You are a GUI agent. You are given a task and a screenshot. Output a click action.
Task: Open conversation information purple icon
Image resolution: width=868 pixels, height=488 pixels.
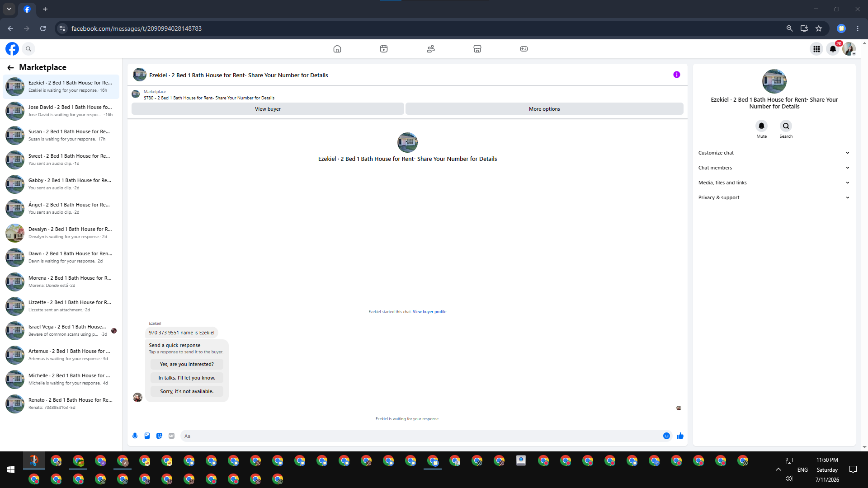click(677, 75)
